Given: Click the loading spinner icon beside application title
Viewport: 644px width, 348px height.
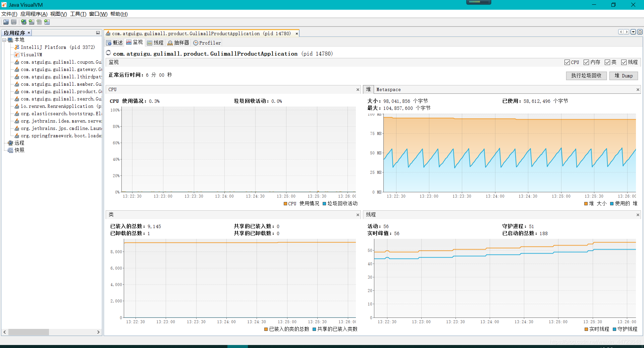Looking at the screenshot, I should pos(108,53).
